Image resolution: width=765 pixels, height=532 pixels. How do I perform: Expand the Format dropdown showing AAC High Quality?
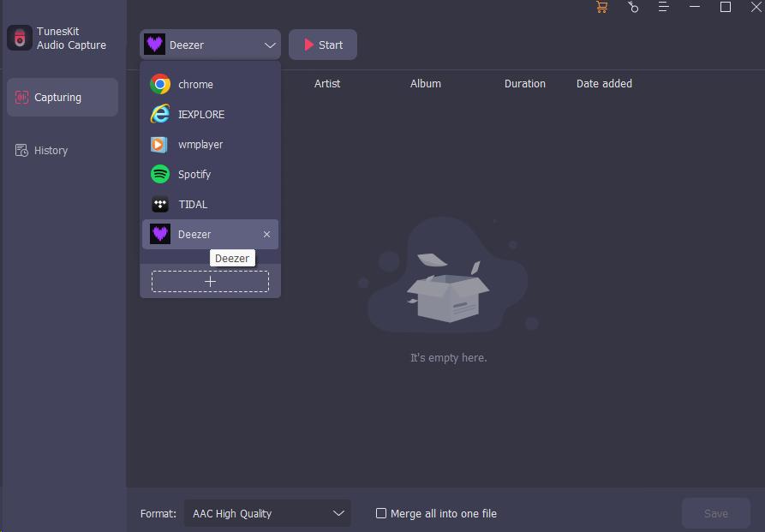(x=266, y=512)
